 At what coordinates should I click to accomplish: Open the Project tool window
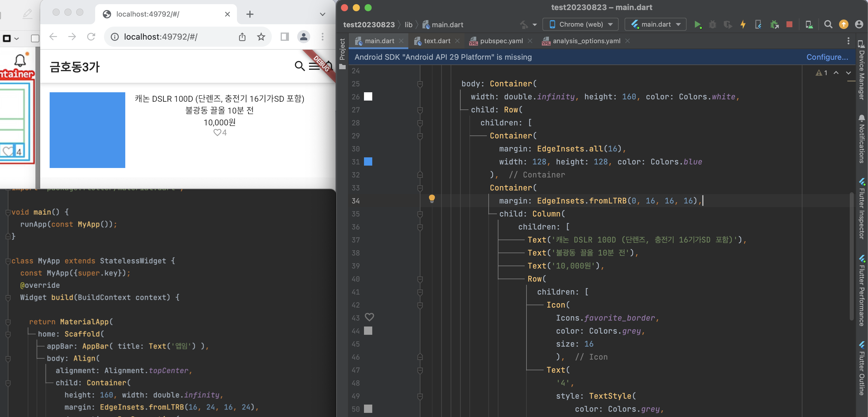[342, 54]
